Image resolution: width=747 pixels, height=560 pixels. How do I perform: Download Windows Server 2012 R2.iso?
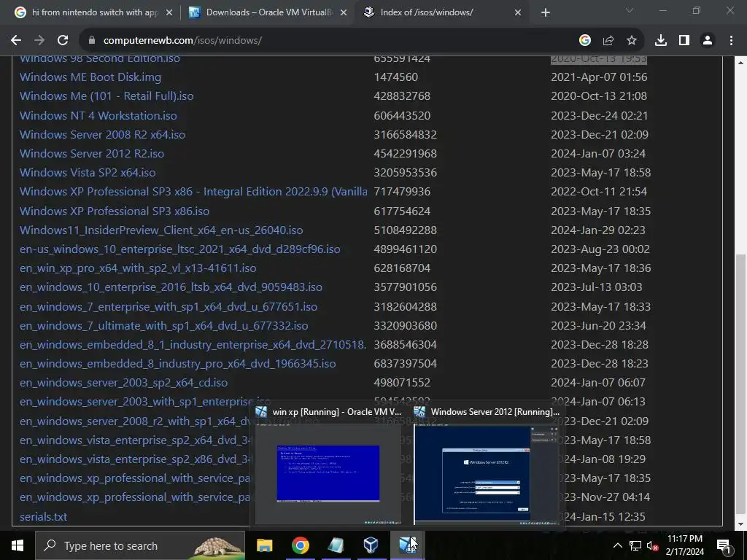click(x=92, y=154)
